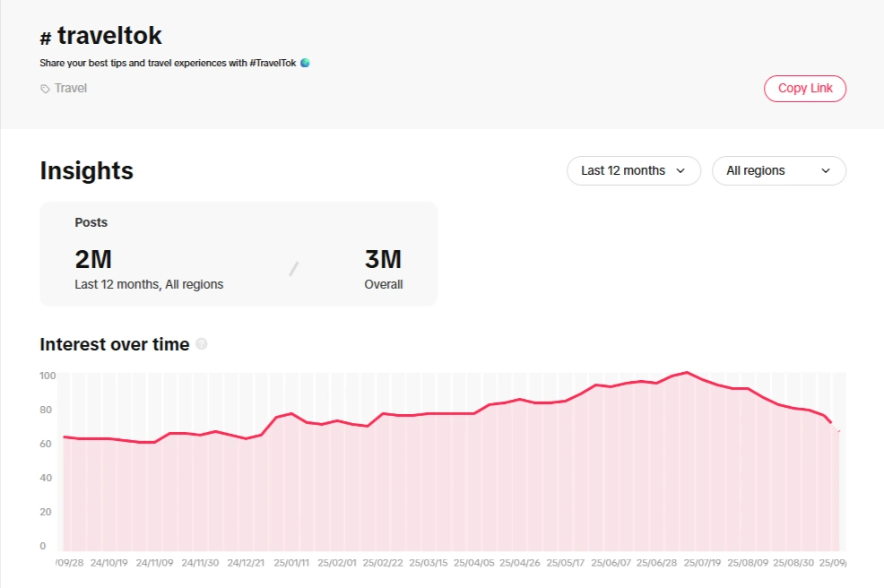Screen dimensions: 884x588
Task: Click the tag icon next to Travel
Action: 46,89
